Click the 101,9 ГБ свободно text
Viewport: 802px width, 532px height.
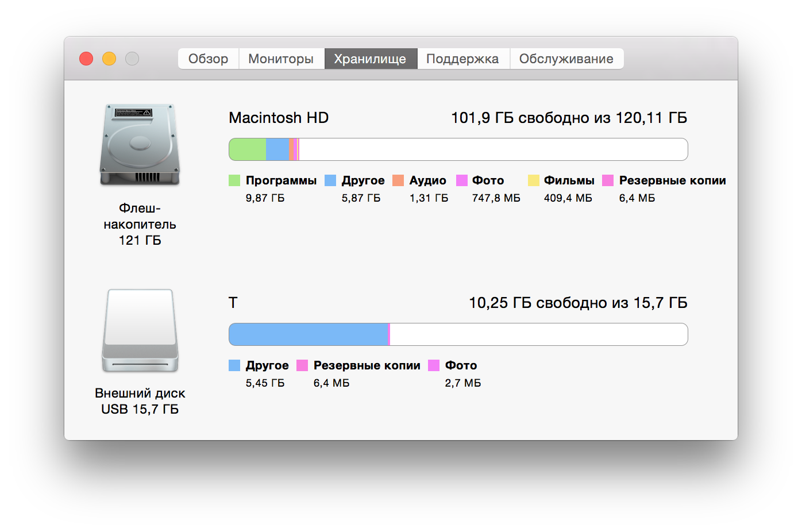click(x=569, y=117)
